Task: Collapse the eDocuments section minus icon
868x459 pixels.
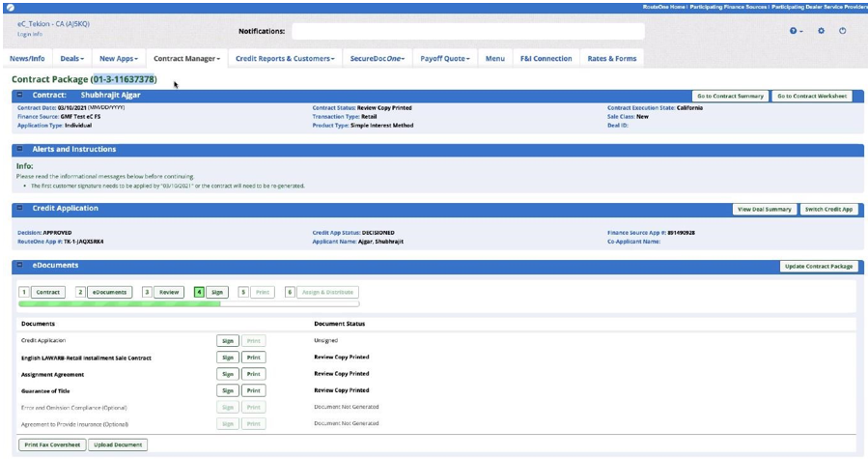Action: pos(20,265)
